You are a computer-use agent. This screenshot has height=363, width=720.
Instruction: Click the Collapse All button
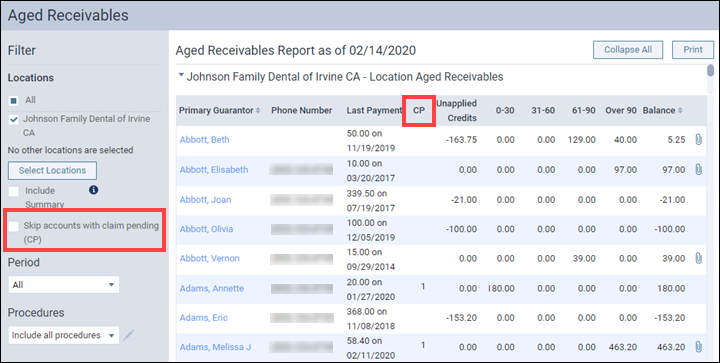tap(628, 50)
